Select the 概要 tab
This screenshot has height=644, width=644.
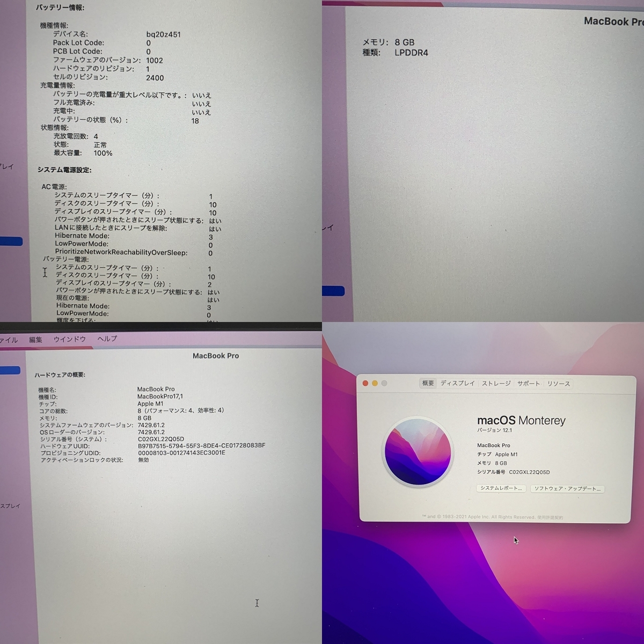(x=427, y=384)
